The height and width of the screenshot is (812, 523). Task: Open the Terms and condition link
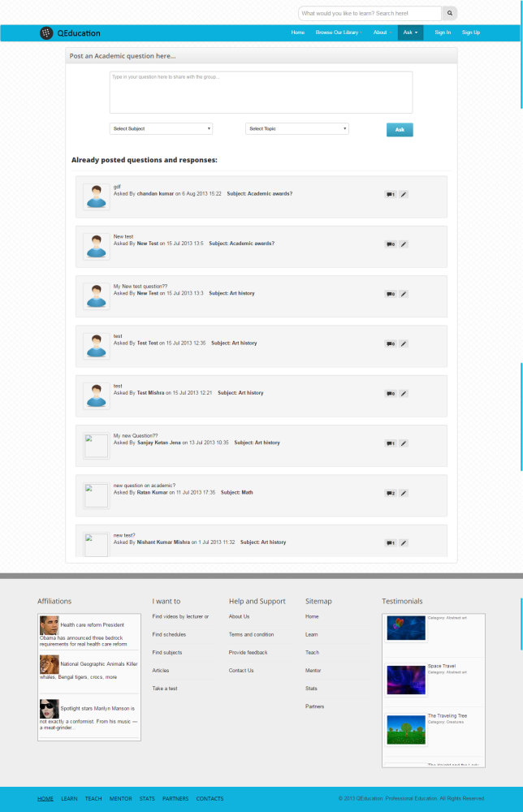pyautogui.click(x=251, y=634)
